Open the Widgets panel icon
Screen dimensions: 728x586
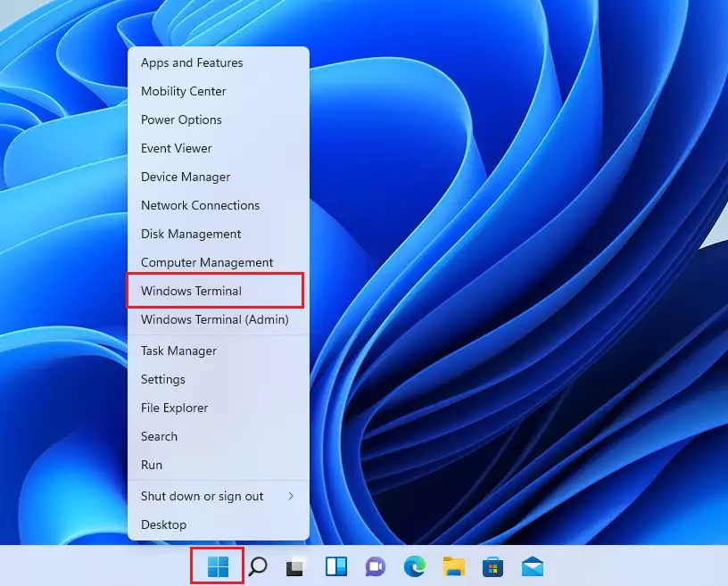[335, 566]
